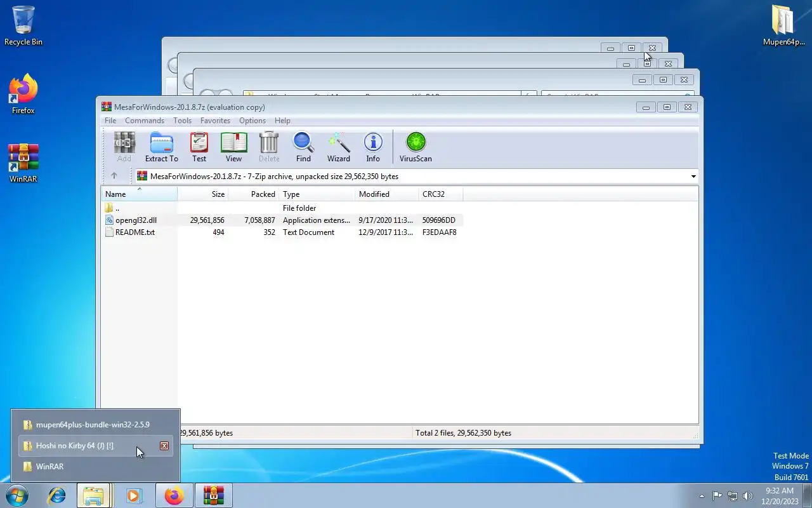Screen dimensions: 812x508
Task: Launch Internet Explorer from the taskbar
Action: point(57,495)
